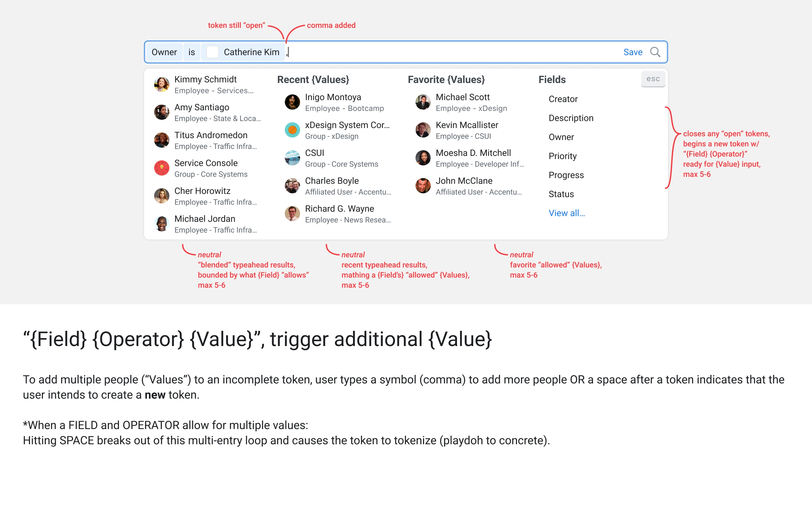
Task: Select Michael Jordan's avatar
Action: pyautogui.click(x=161, y=224)
